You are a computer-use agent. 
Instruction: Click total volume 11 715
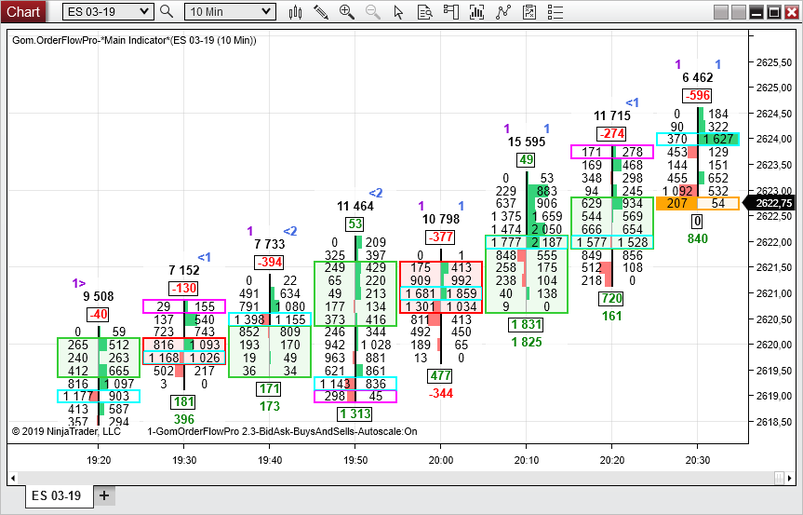click(612, 116)
